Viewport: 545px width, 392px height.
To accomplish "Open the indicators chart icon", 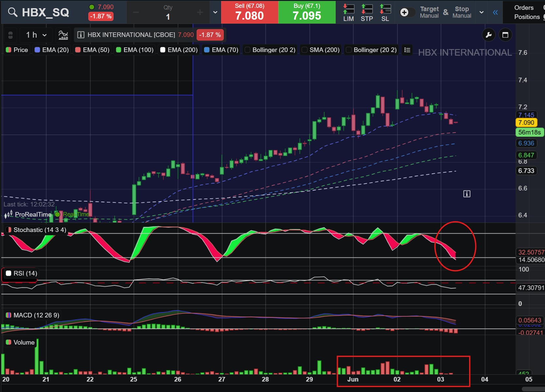I will pos(63,35).
